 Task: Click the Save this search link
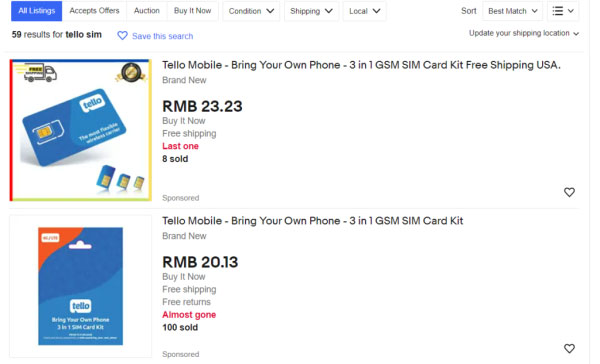pos(163,36)
